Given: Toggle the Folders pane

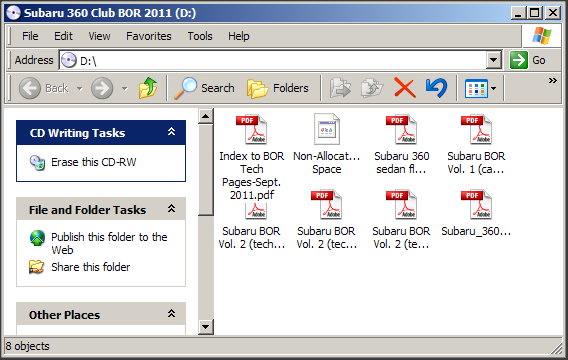Looking at the screenshot, I should tap(278, 88).
